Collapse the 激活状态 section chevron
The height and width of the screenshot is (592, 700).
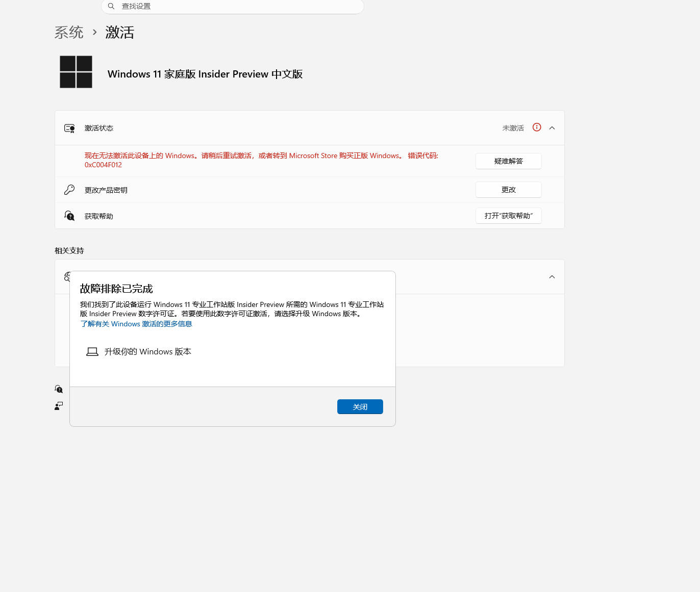552,128
